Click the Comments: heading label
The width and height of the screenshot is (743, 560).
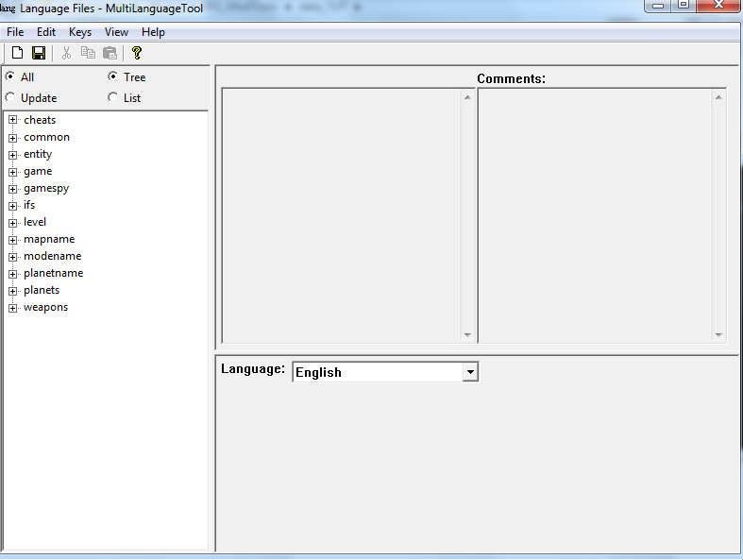pyautogui.click(x=512, y=78)
